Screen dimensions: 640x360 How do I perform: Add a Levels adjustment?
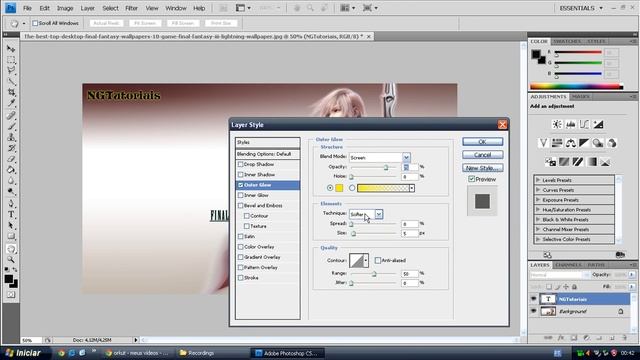click(x=571, y=124)
